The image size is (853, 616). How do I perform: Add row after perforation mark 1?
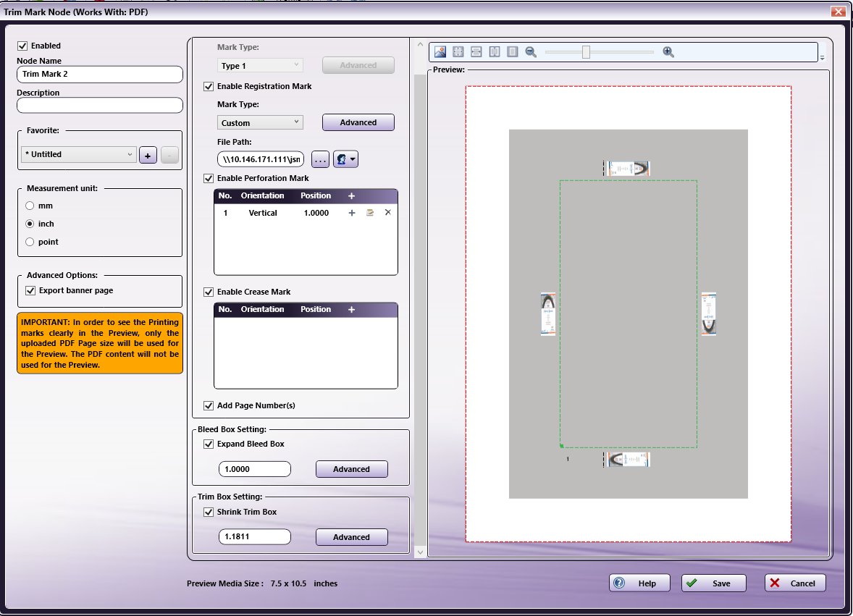coord(352,213)
